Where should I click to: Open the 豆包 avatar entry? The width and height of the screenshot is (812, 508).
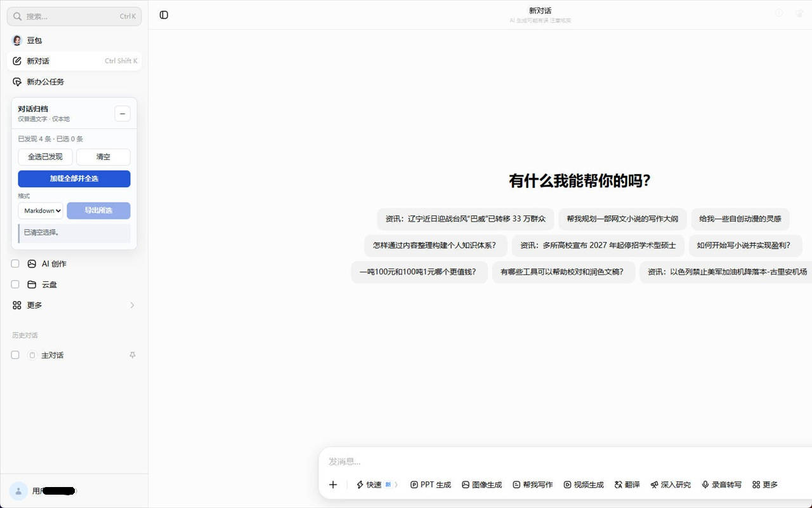74,41
